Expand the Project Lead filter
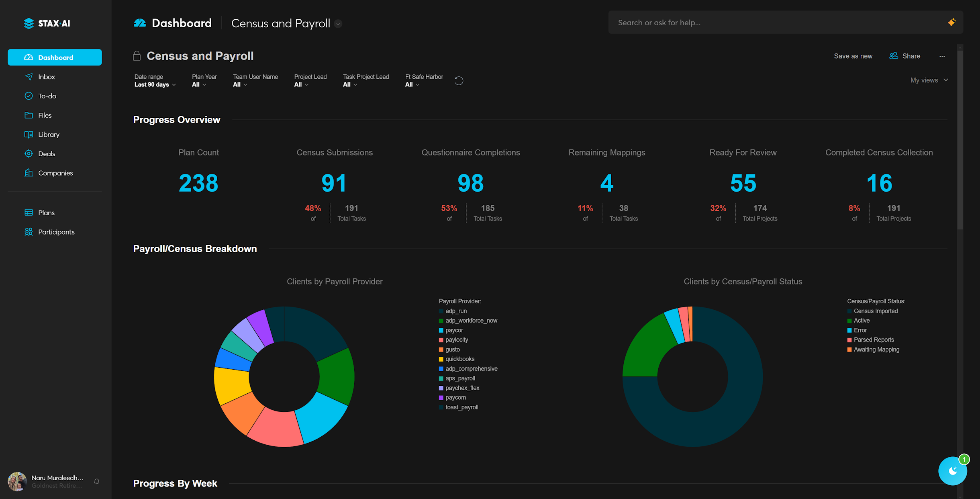 click(301, 85)
